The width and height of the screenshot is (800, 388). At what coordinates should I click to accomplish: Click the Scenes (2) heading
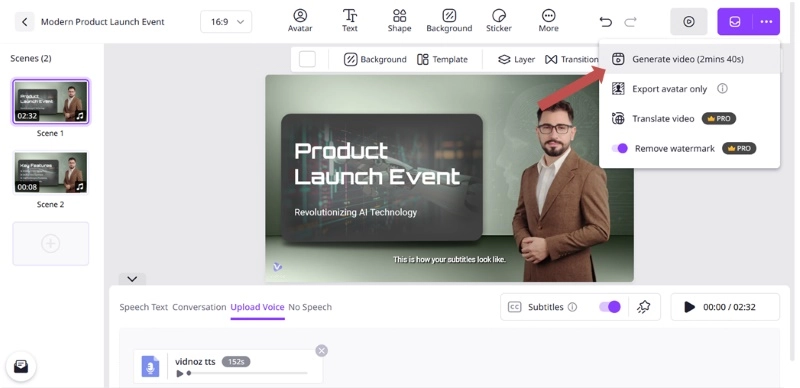pos(31,58)
